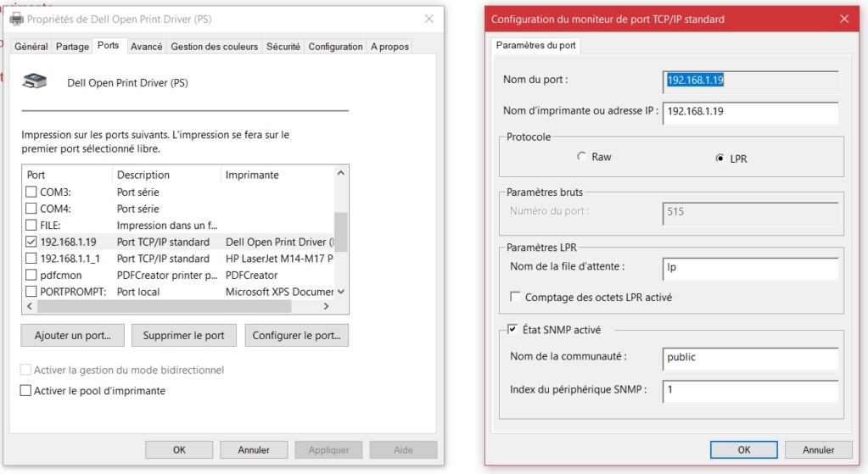Check the 192.168.1.1_1 port checkbox
Image resolution: width=868 pixels, height=474 pixels.
(31, 259)
